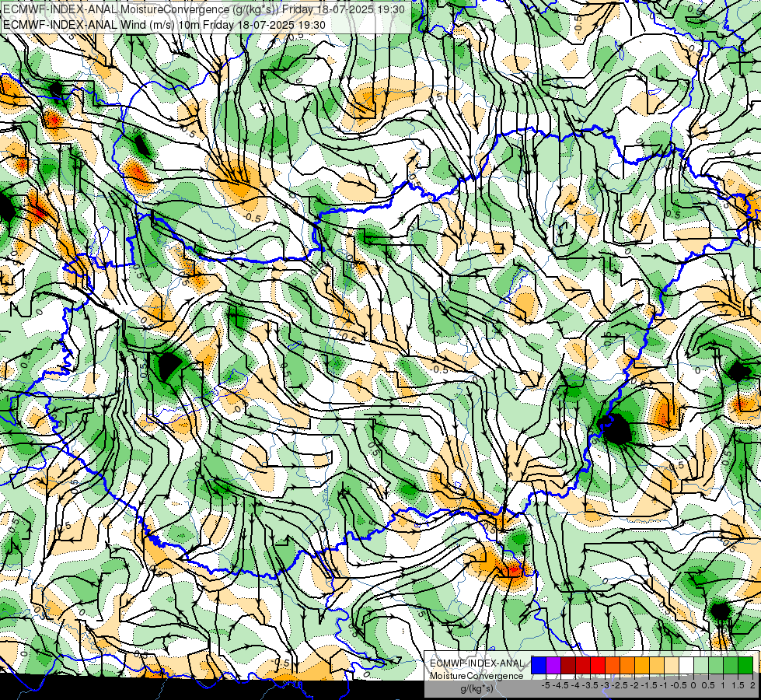The image size is (761, 700).
Task: Click the Wind (m/s) 10m header line
Action: [164, 25]
